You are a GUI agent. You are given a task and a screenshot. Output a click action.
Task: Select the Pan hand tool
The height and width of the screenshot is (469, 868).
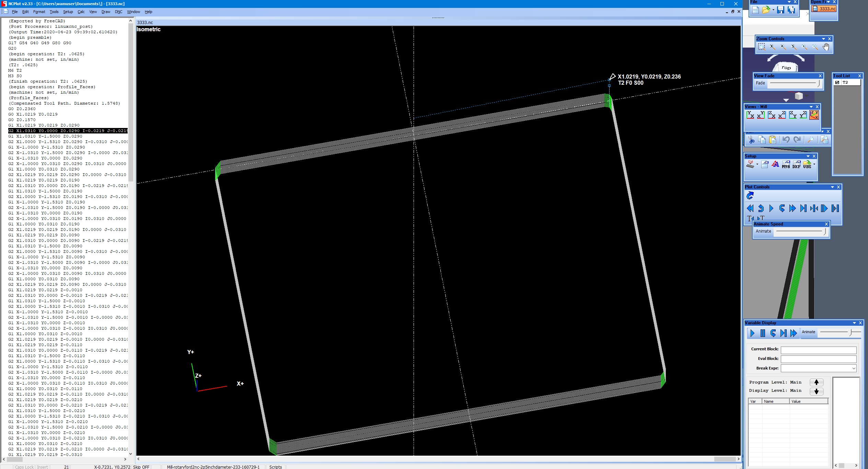pos(826,47)
